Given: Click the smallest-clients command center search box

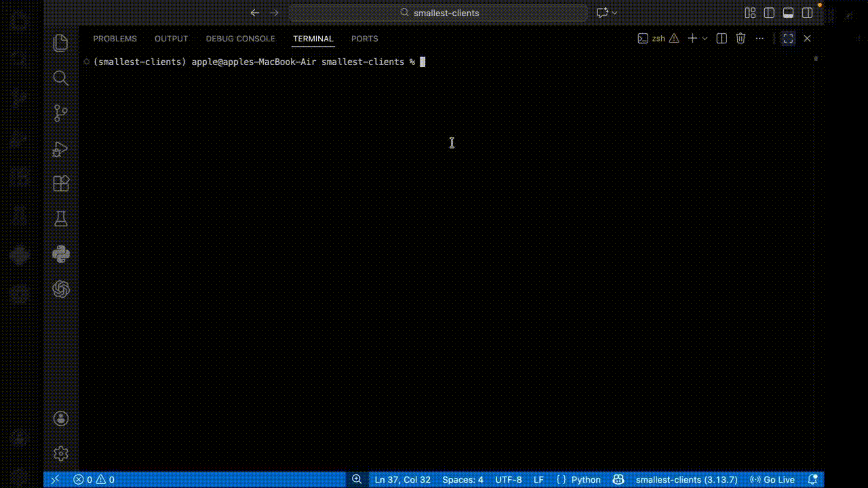Looking at the screenshot, I should pyautogui.click(x=439, y=13).
